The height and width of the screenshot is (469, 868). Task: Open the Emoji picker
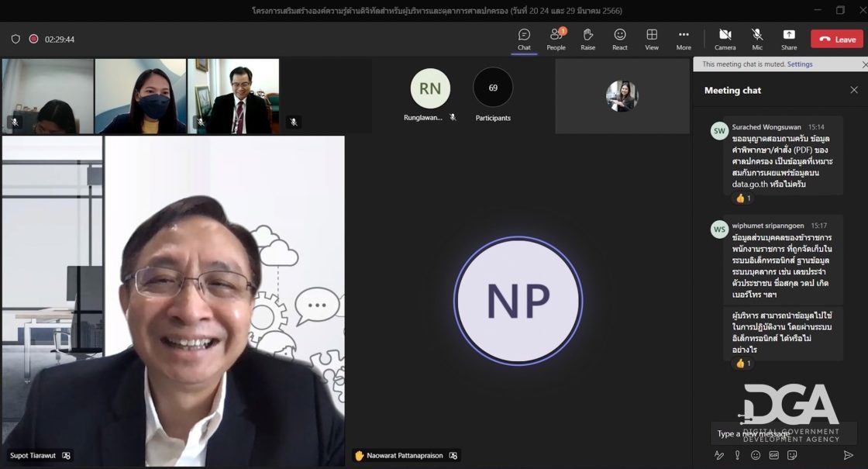[x=755, y=455]
